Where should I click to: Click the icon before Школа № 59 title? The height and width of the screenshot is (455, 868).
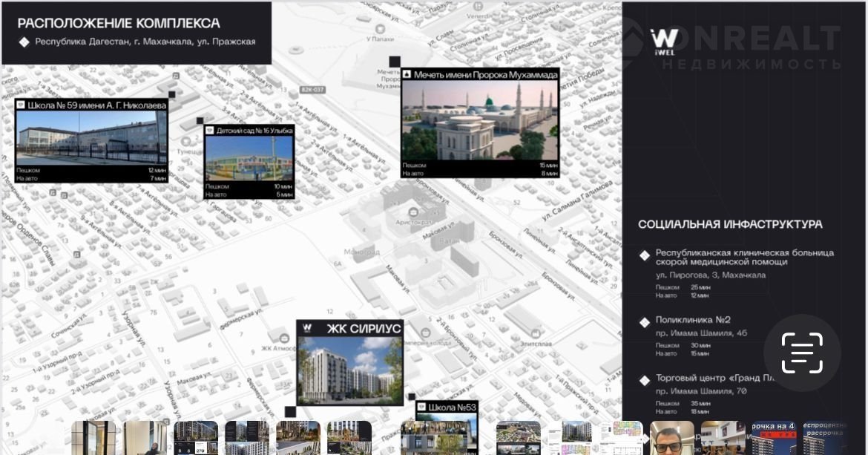tap(21, 105)
